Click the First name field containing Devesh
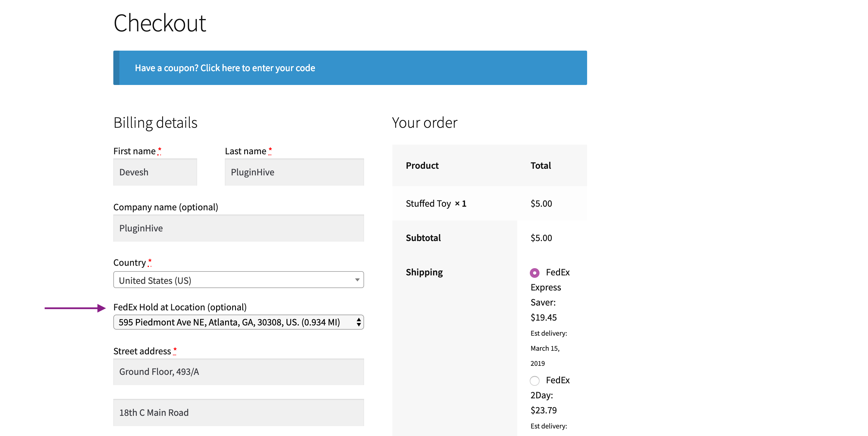 tap(155, 172)
